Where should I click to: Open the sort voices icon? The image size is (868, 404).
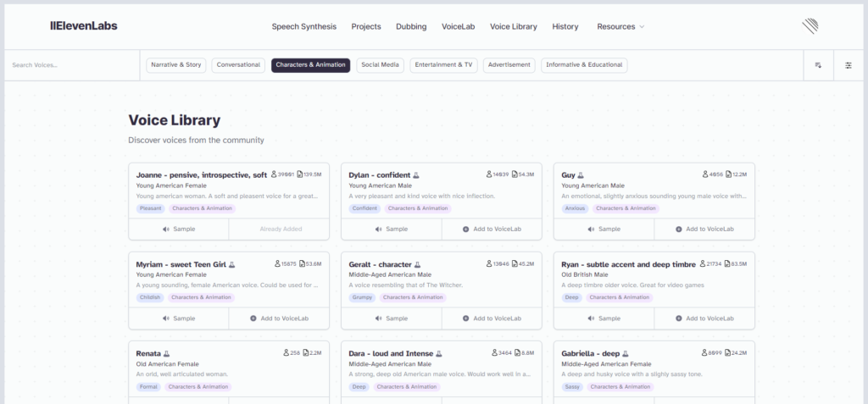[818, 65]
